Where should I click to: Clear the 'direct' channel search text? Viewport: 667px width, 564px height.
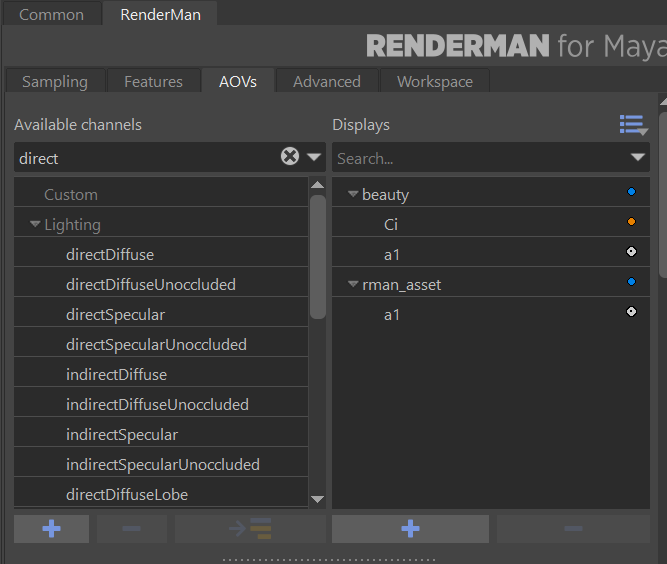pos(290,157)
